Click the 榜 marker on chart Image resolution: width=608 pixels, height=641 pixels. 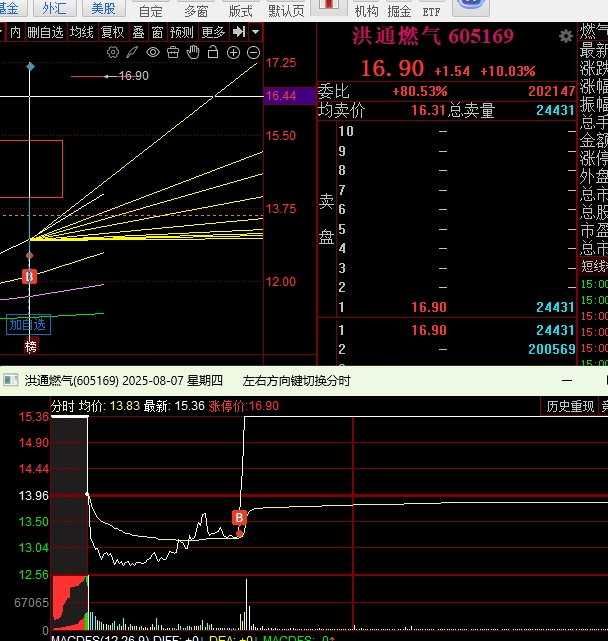pyautogui.click(x=31, y=347)
